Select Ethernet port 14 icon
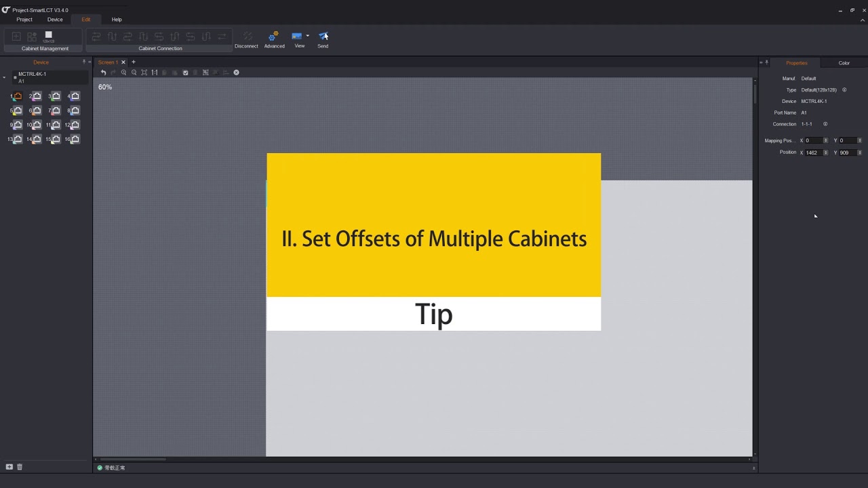This screenshot has width=868, height=488. [37, 139]
